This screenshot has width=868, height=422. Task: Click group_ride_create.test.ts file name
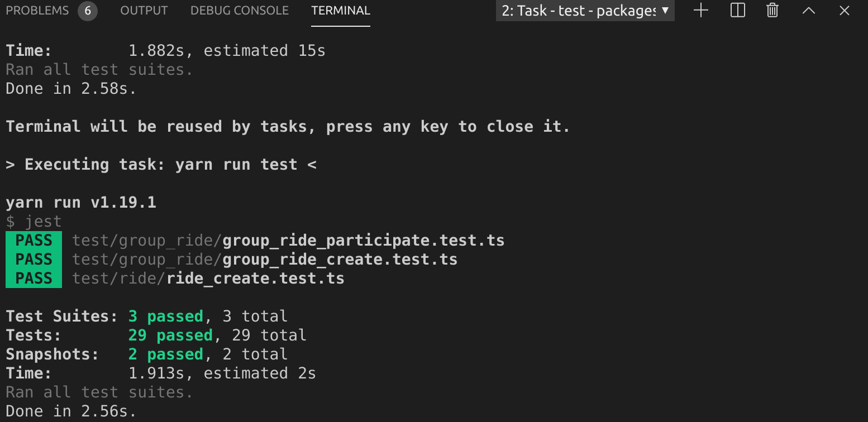(339, 259)
